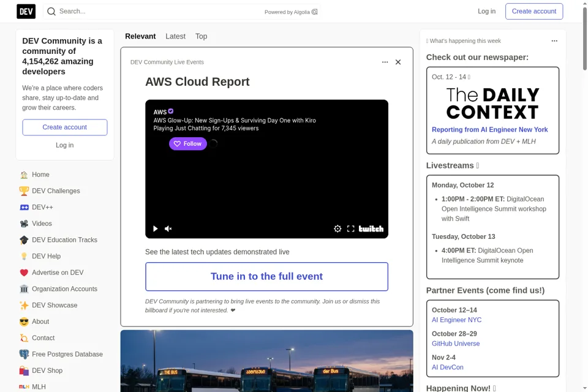Open the Home house icon
The image size is (588, 392).
click(24, 175)
